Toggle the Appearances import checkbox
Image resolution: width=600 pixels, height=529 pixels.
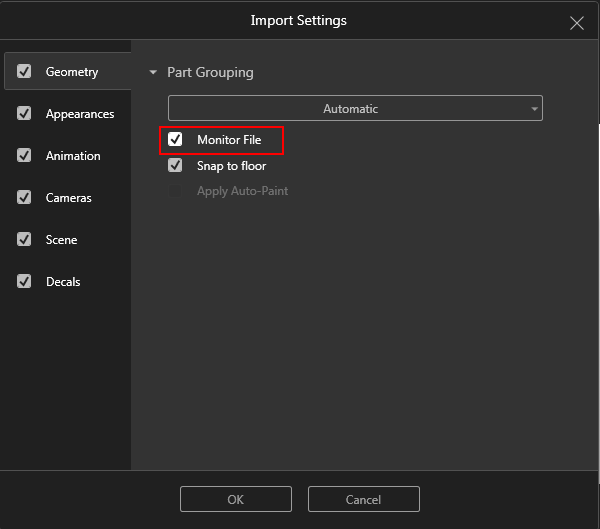24,113
